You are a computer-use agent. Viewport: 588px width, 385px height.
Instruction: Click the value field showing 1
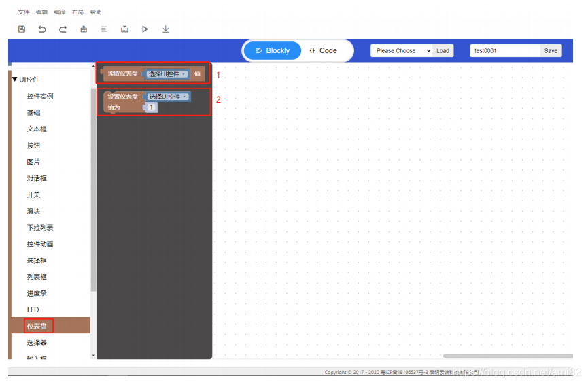coord(152,107)
